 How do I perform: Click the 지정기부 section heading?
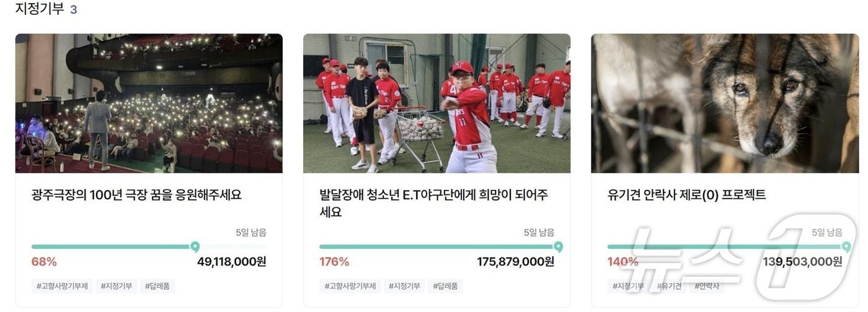[40, 9]
